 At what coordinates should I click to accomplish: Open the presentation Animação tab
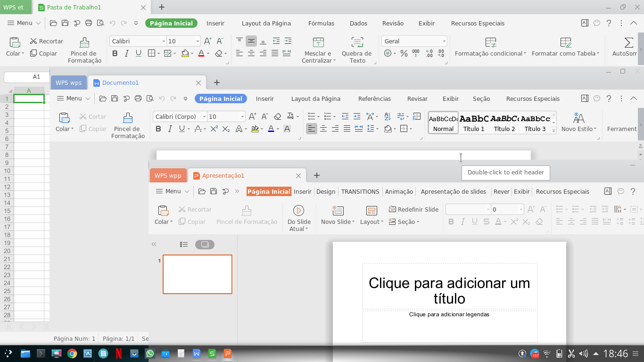tap(399, 191)
